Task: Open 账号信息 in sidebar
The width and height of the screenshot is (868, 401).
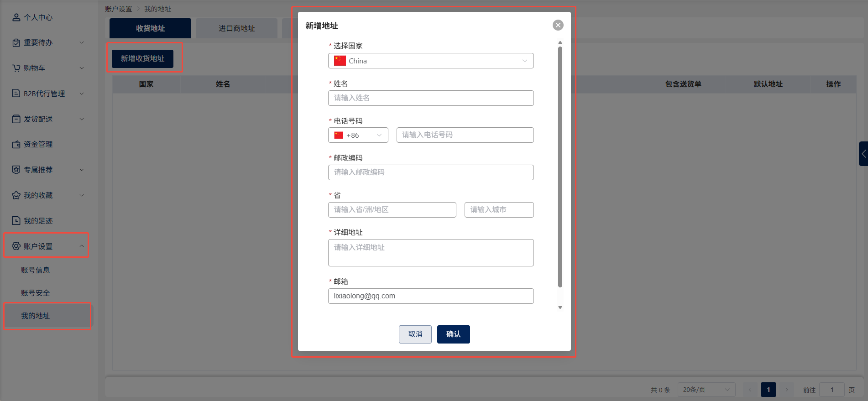Action: (x=36, y=270)
